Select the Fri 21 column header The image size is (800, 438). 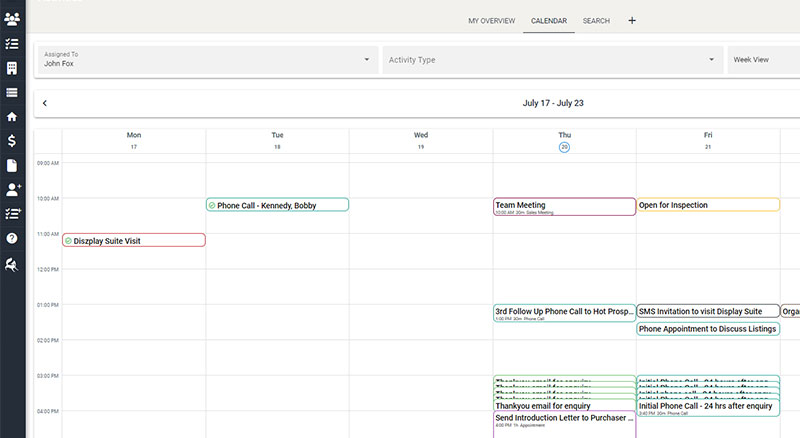click(708, 140)
